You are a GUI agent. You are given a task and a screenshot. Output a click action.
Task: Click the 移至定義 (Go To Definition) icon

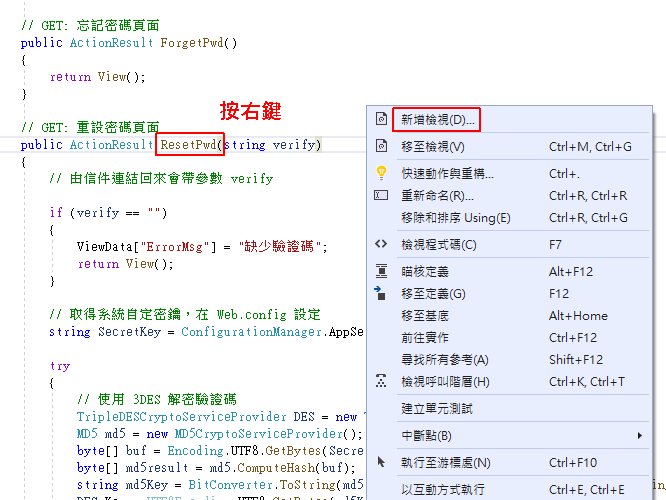point(381,293)
